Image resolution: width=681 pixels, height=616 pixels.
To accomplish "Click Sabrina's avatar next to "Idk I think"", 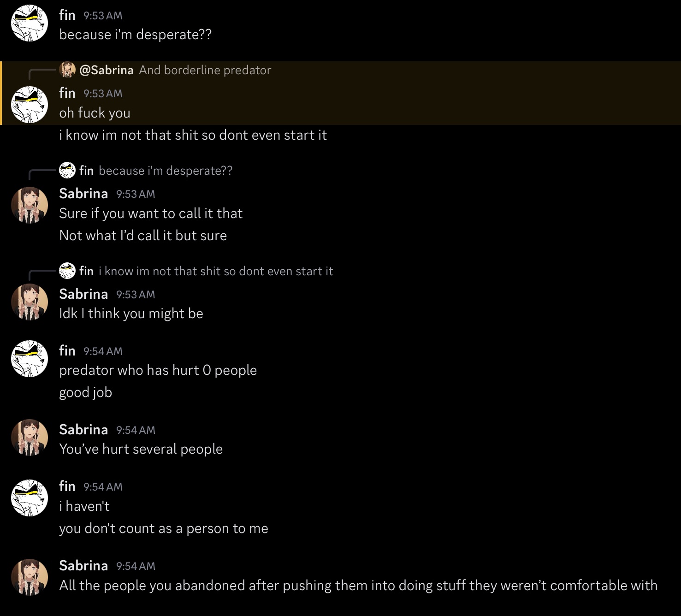I will coord(30,302).
